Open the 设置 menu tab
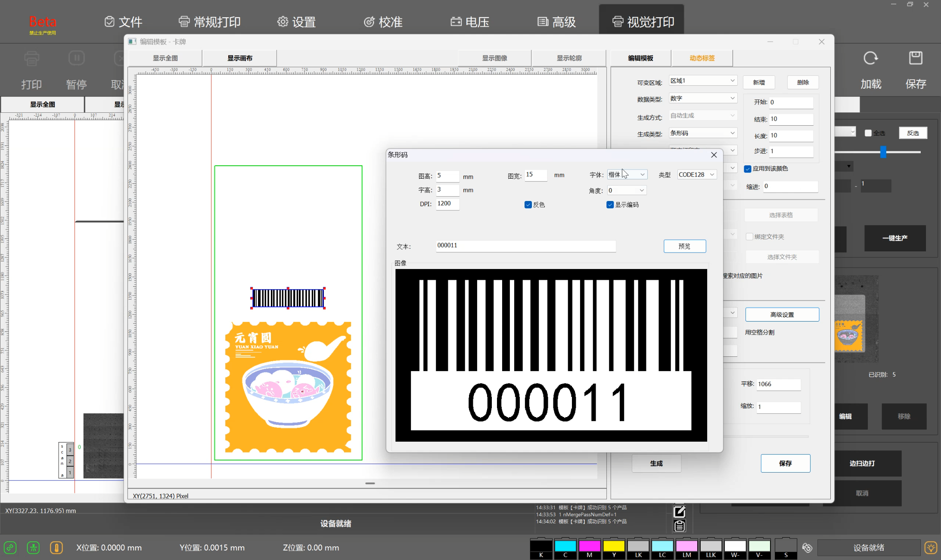Viewport: 941px width, 560px height. tap(296, 22)
